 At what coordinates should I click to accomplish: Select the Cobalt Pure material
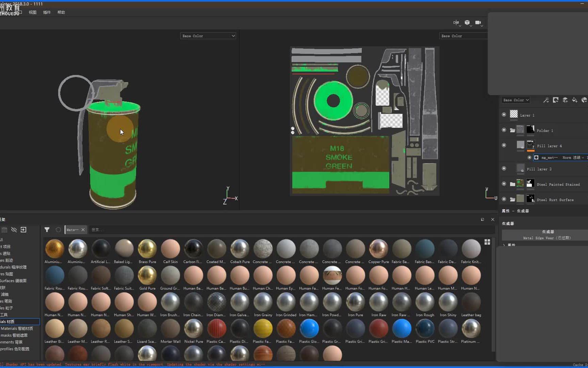click(x=240, y=251)
